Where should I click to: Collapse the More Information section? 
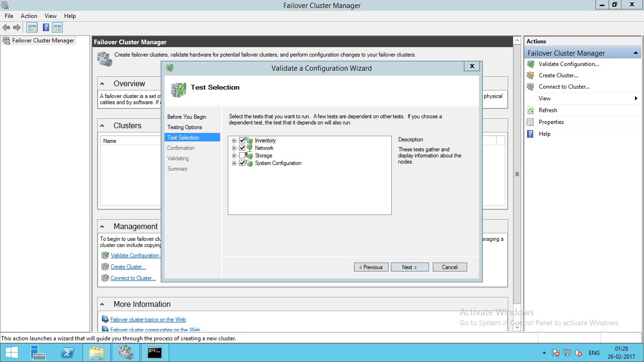(102, 304)
